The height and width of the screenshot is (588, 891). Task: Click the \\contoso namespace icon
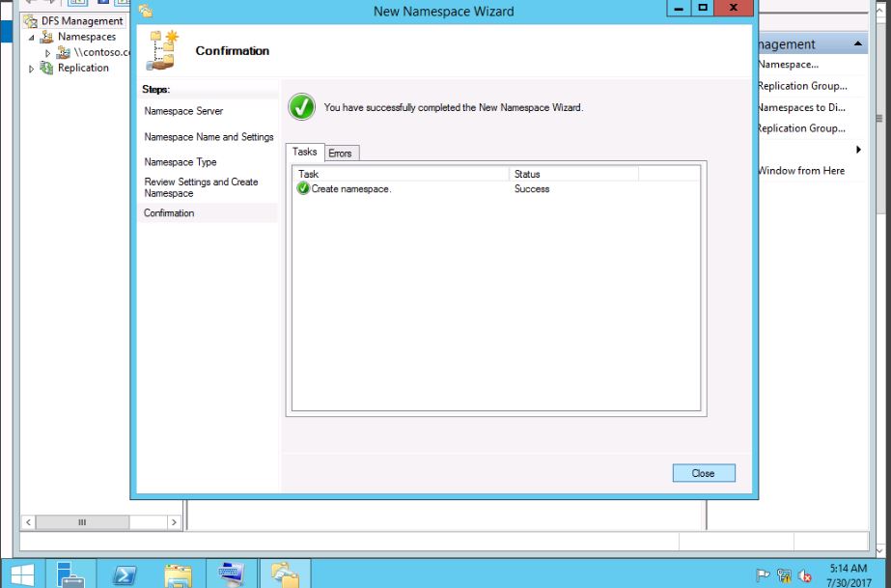64,52
